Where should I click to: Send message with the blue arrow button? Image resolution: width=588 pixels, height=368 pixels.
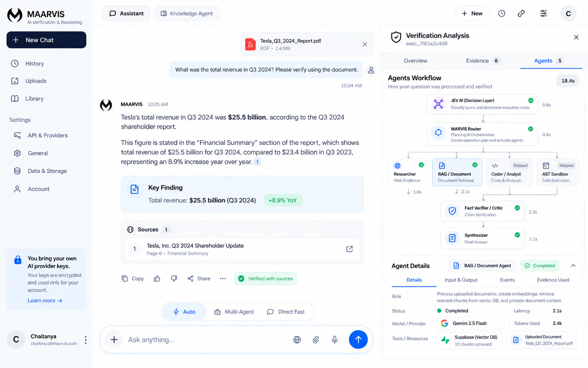click(x=358, y=339)
